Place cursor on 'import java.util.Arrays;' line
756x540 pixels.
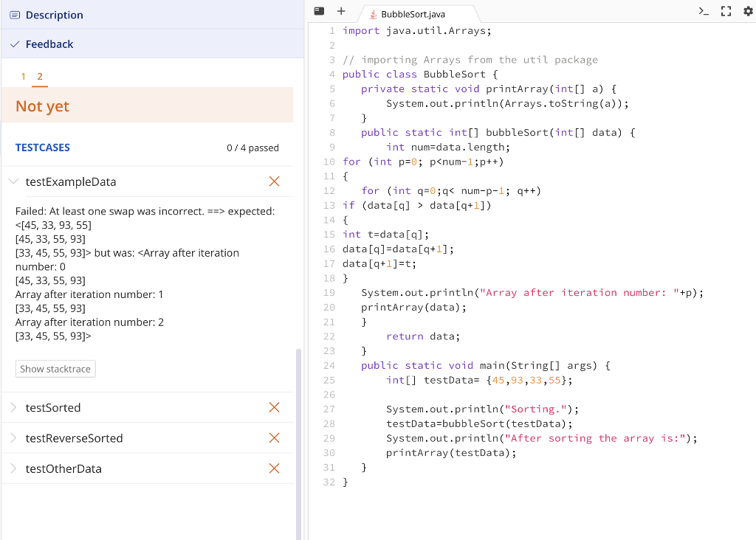pyautogui.click(x=417, y=31)
